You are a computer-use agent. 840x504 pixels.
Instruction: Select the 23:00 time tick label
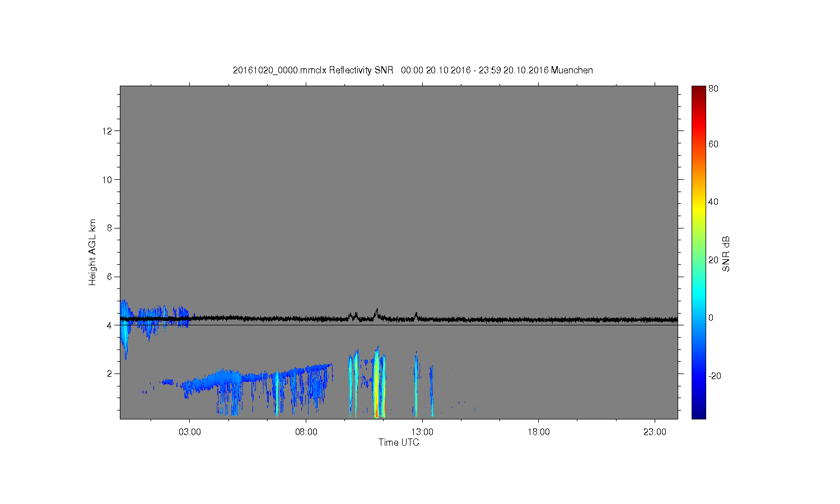[655, 432]
